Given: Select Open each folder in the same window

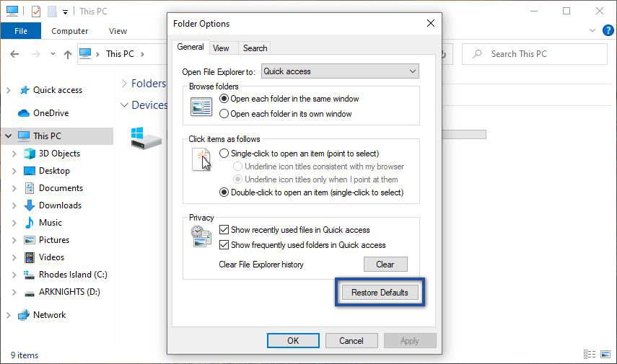Looking at the screenshot, I should coord(224,99).
